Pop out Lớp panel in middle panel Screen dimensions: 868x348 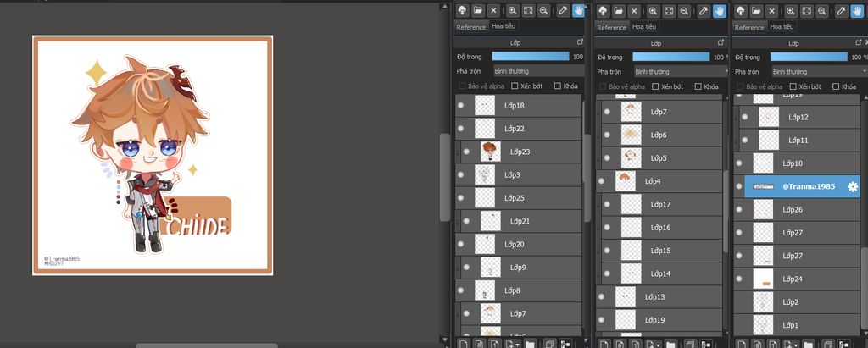click(721, 42)
